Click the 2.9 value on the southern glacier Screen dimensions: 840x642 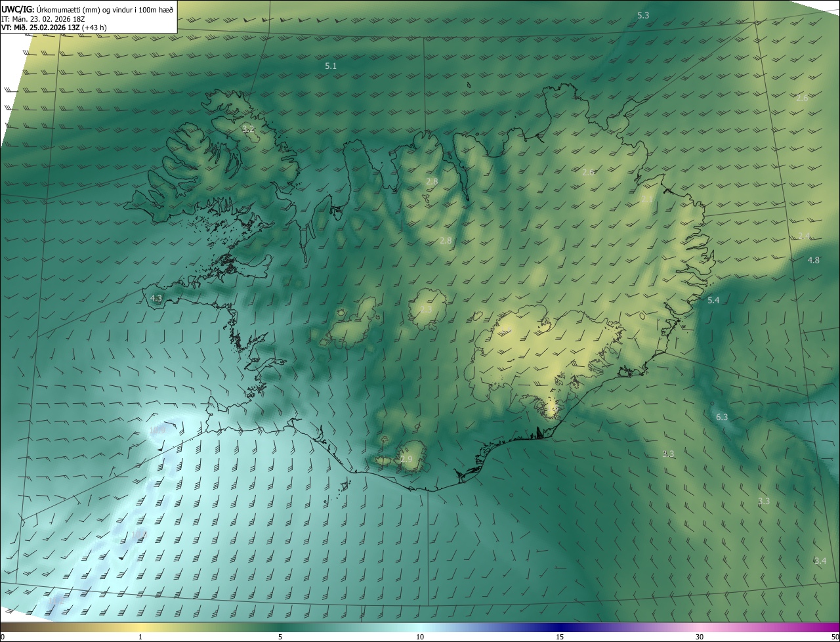pos(406,460)
